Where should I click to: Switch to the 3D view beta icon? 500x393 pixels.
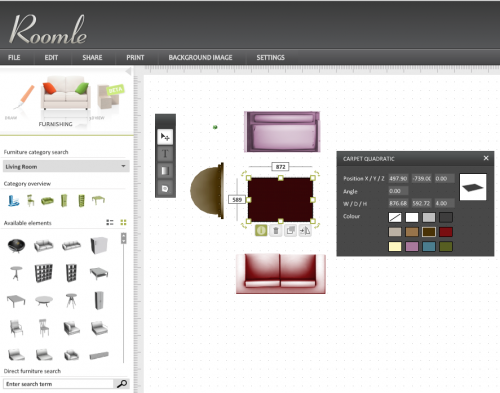coord(110,97)
